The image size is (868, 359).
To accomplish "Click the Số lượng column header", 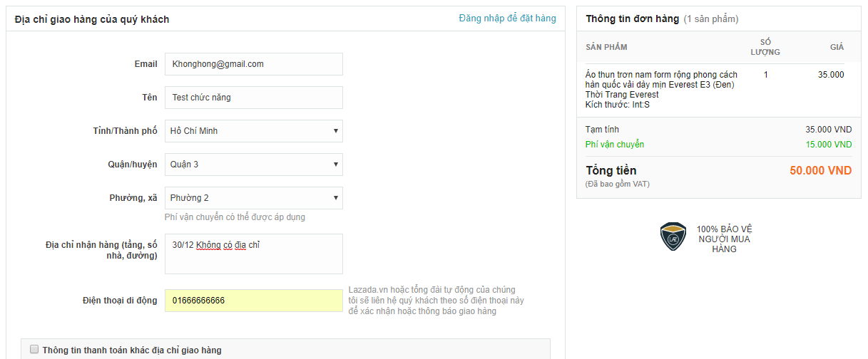I will (765, 47).
